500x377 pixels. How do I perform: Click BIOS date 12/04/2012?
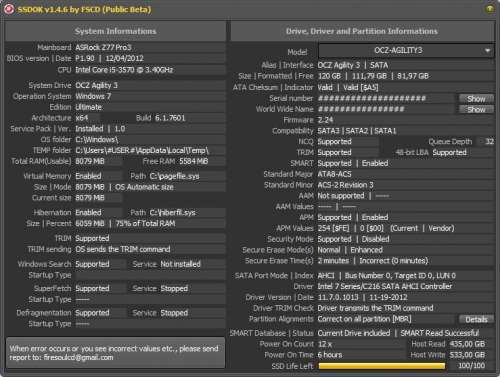coord(125,58)
